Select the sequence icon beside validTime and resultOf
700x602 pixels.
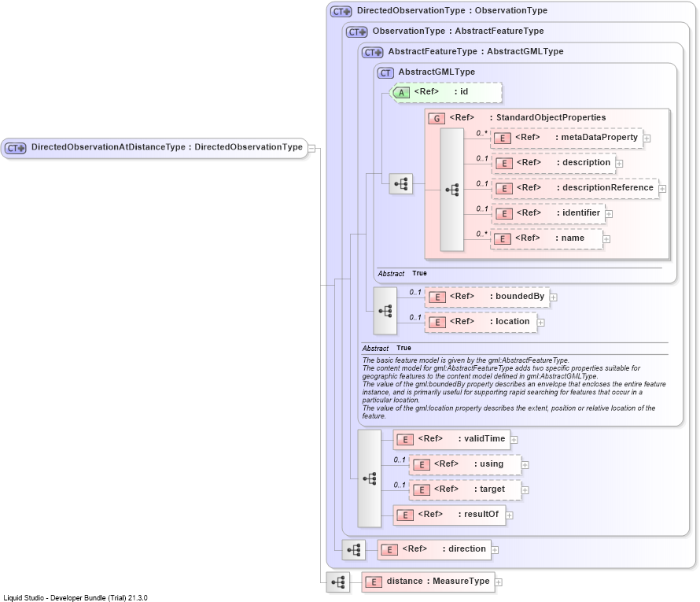[x=369, y=478]
